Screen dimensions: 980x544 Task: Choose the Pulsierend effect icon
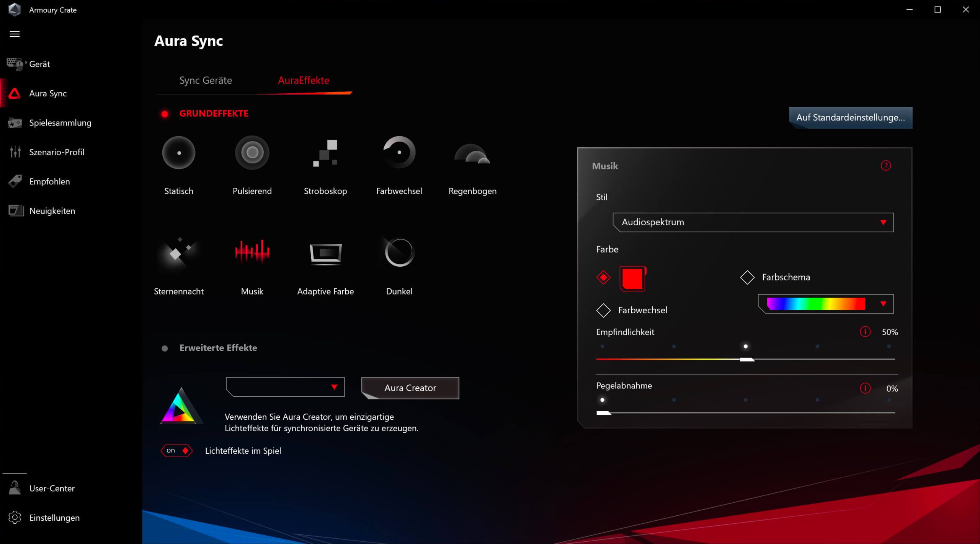tap(252, 153)
